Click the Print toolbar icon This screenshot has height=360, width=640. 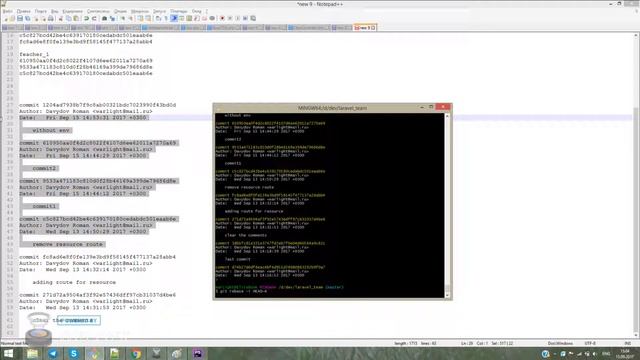point(51,18)
